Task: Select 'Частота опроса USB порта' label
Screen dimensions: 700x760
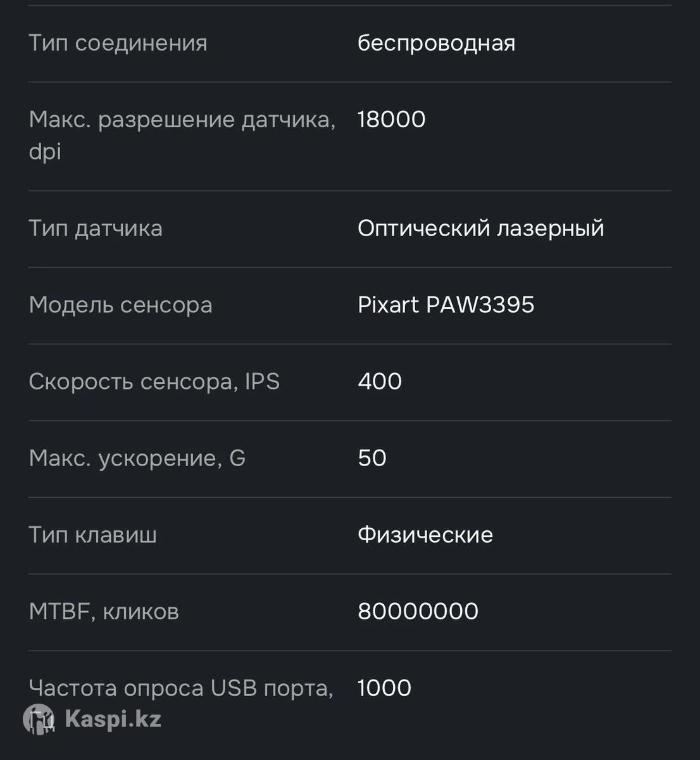Action: point(181,688)
